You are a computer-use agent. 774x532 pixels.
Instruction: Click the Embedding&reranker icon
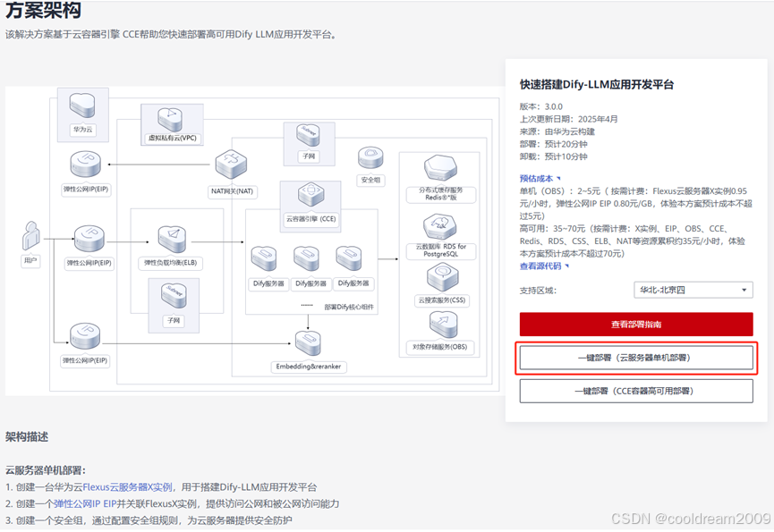pyautogui.click(x=308, y=343)
